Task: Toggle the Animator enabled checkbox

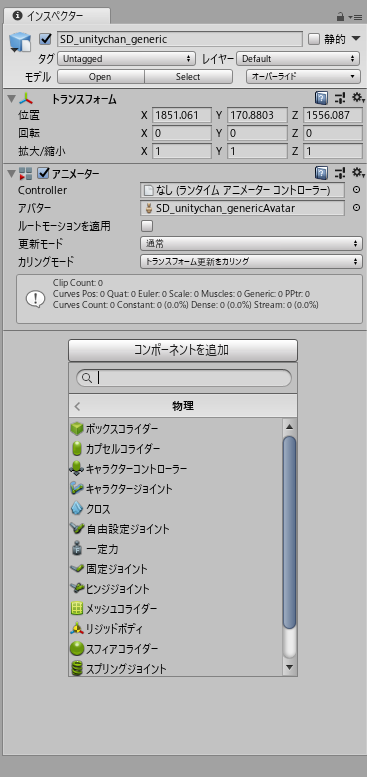Action: tap(43, 173)
